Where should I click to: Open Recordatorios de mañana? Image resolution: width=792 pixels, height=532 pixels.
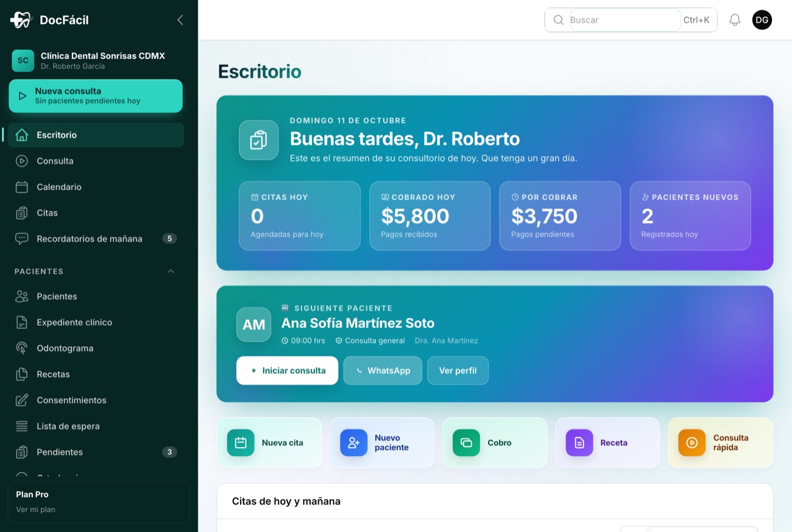(96, 239)
